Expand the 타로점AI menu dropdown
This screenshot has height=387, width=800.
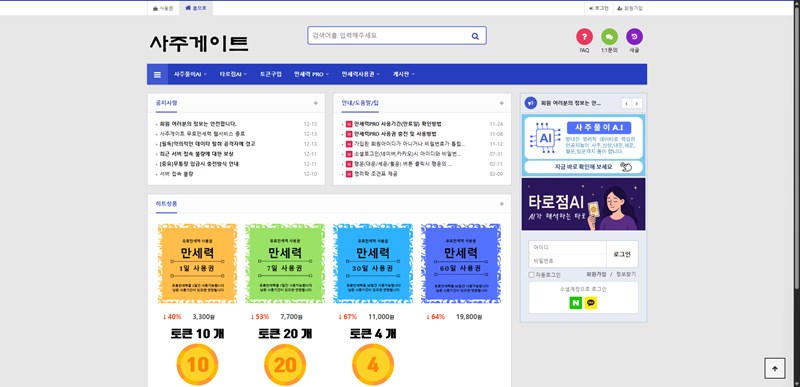[233, 74]
